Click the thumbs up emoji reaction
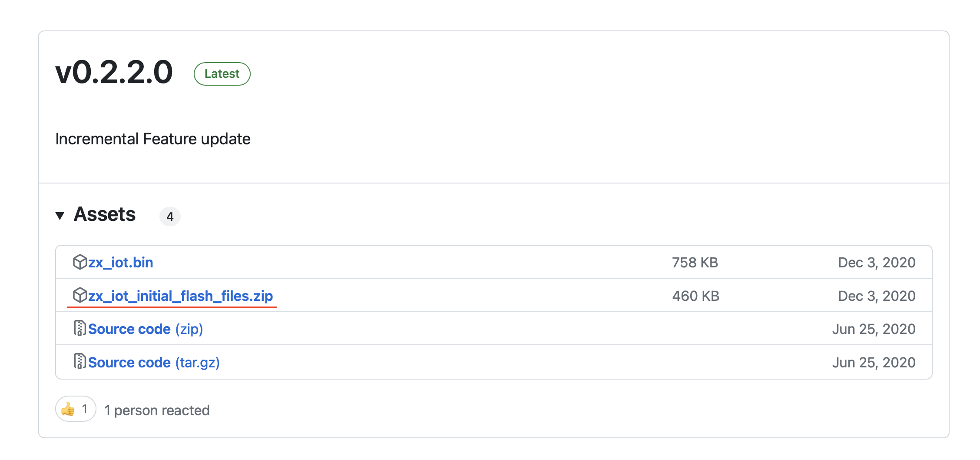The width and height of the screenshot is (980, 460). pyautogui.click(x=68, y=409)
